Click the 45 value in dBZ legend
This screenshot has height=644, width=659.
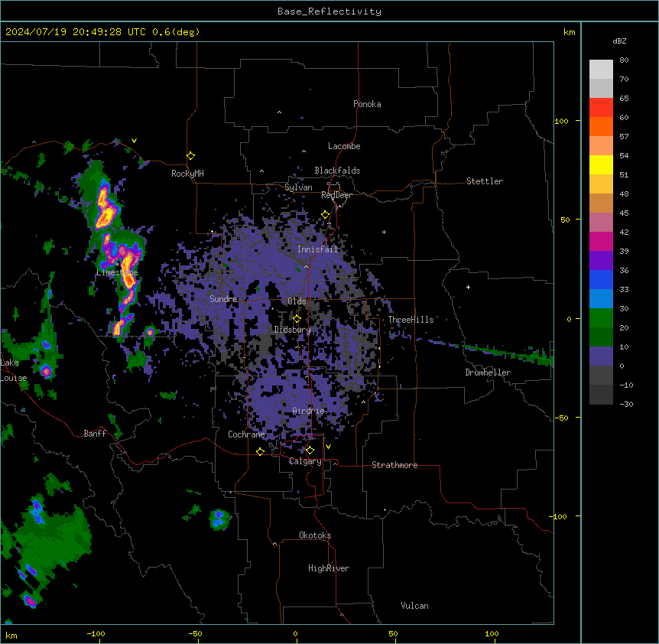(x=624, y=213)
